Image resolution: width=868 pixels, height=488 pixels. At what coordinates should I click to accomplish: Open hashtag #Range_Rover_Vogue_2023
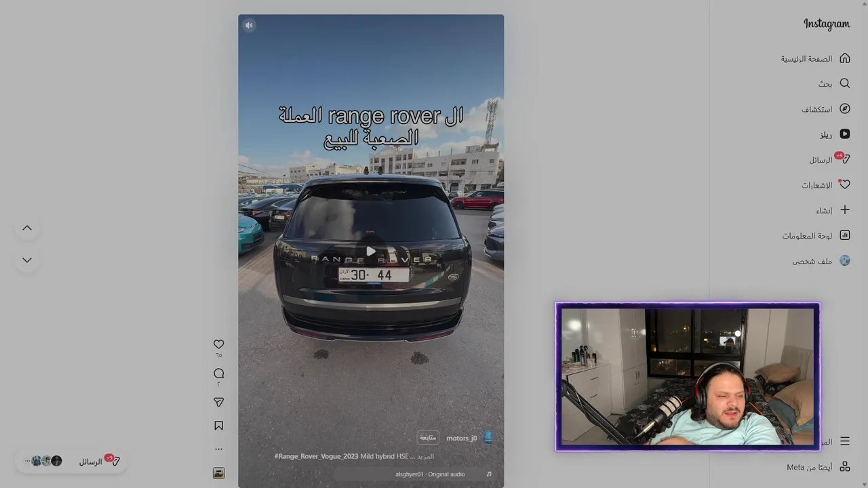[x=316, y=456]
